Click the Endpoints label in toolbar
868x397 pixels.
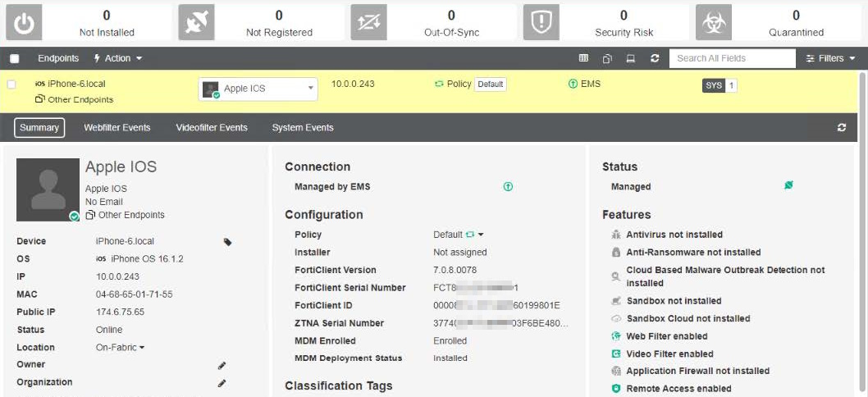coord(58,58)
